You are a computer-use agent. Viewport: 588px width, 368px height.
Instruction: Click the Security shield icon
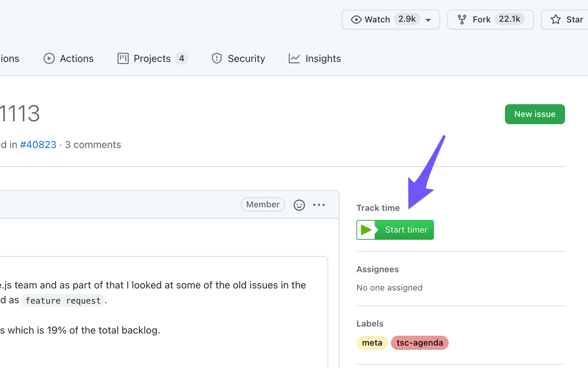(x=217, y=58)
